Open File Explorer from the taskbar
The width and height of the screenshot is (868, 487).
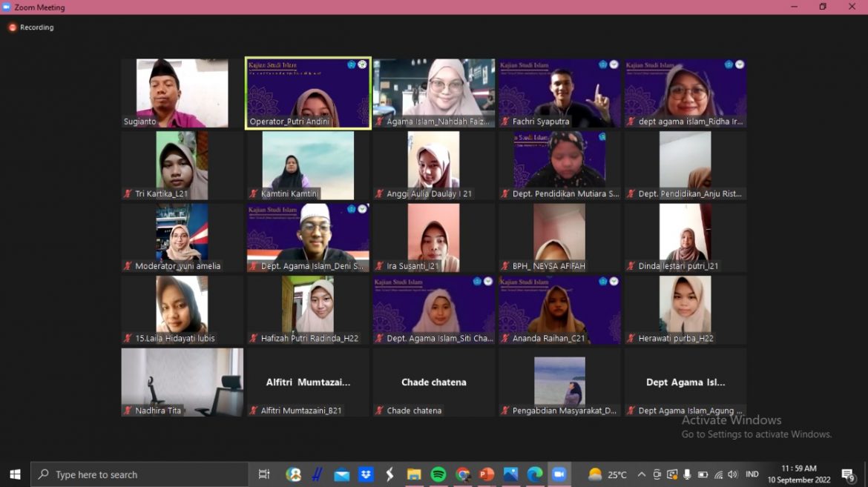pos(414,474)
